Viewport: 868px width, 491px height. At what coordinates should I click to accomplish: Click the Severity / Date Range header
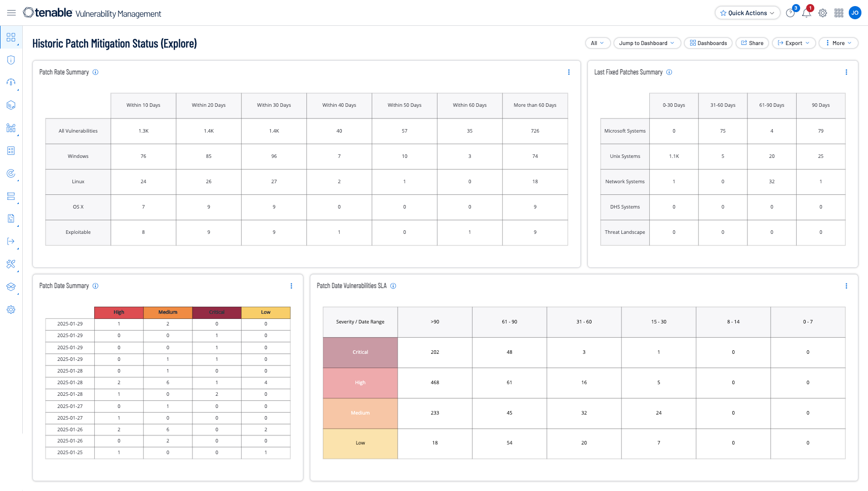pos(360,322)
